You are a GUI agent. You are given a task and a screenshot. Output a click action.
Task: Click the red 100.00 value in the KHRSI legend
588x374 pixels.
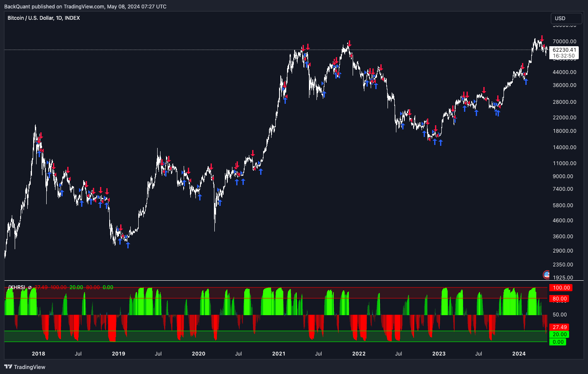[58, 287]
